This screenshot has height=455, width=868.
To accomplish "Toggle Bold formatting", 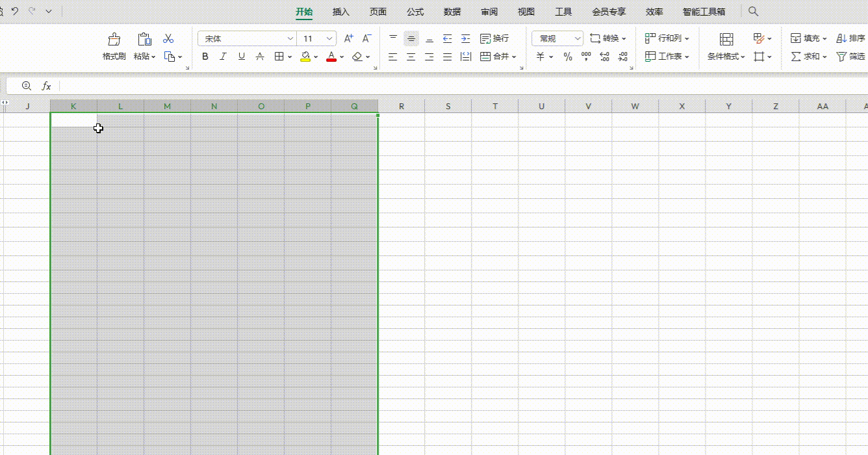I will [205, 57].
